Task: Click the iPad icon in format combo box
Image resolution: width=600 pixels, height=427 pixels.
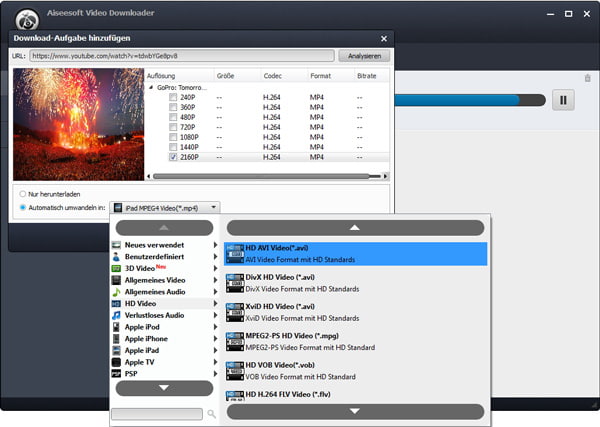Action: pyautogui.click(x=118, y=208)
